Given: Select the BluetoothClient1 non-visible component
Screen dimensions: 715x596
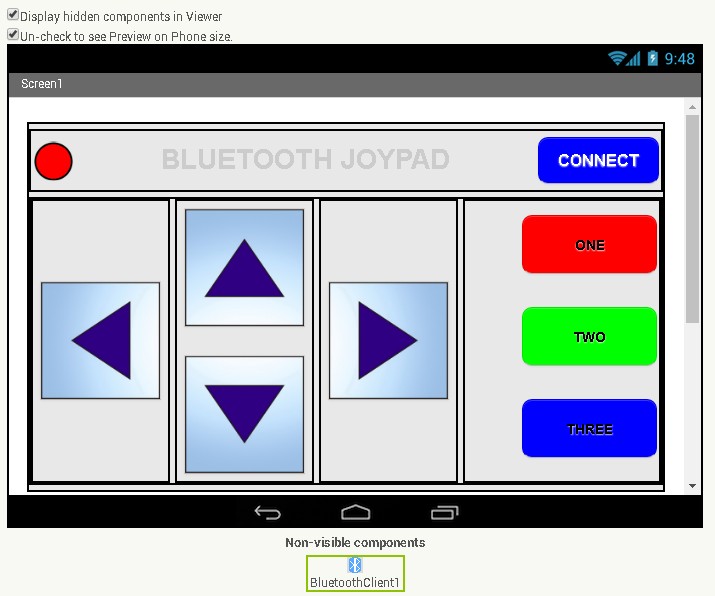Looking at the screenshot, I should point(355,574).
